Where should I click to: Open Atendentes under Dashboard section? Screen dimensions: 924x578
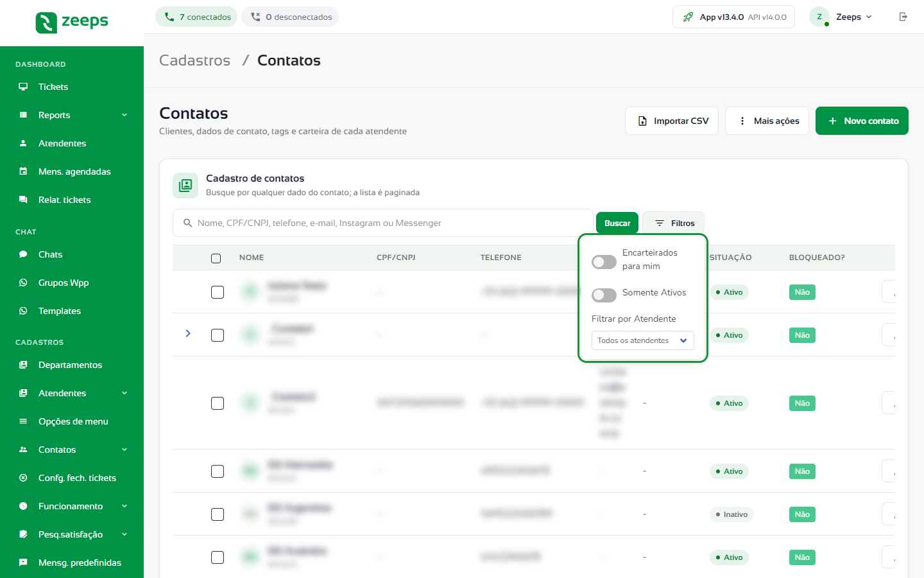(x=62, y=143)
